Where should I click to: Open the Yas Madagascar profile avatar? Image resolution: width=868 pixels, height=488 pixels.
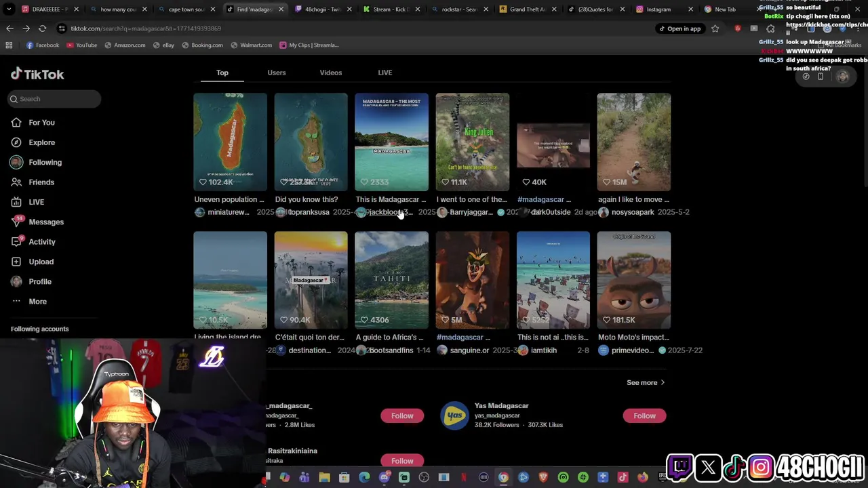[454, 415]
